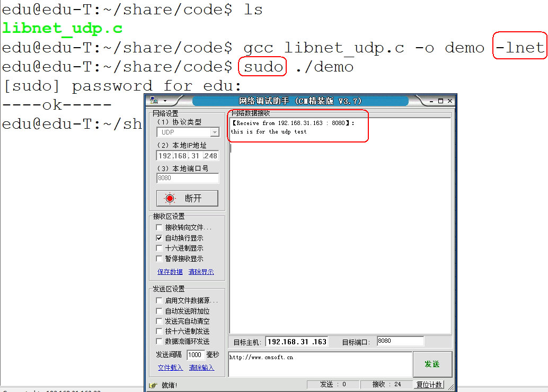The width and height of the screenshot is (548, 392).
Task: Click the red light icon in 断开 button
Action: coord(170,199)
